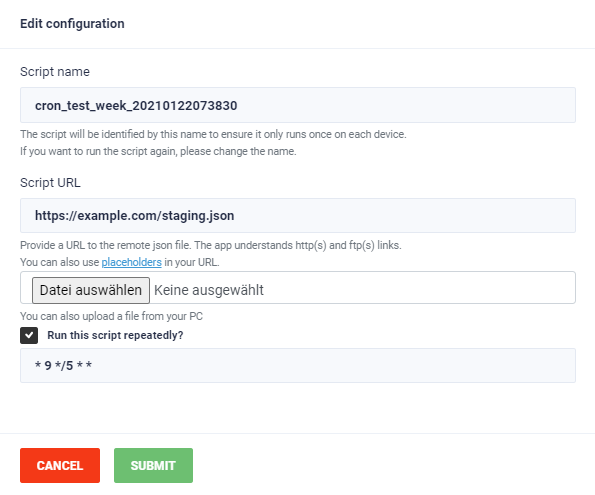This screenshot has height=495, width=595.
Task: Click the 'Keine ausgewählt' file status text
Action: [x=209, y=290]
